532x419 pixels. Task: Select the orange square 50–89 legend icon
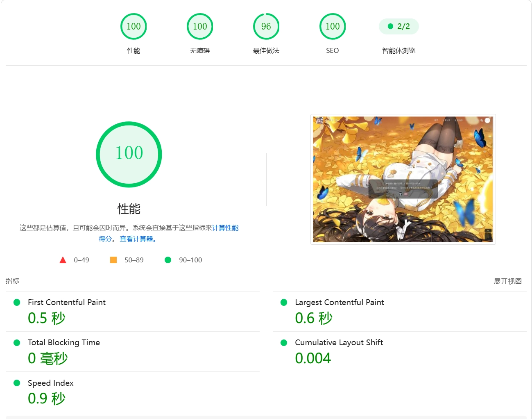pos(113,260)
